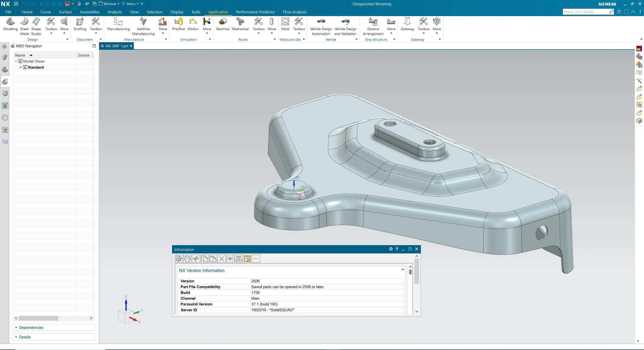This screenshot has height=350, width=644.
Task: Open Shape Studio application
Action: click(x=36, y=27)
